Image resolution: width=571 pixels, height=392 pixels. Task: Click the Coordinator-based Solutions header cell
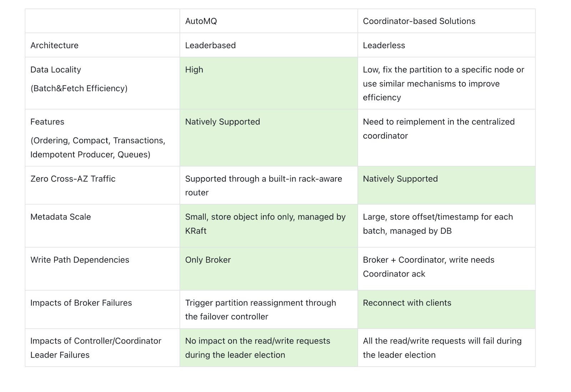pyautogui.click(x=419, y=21)
